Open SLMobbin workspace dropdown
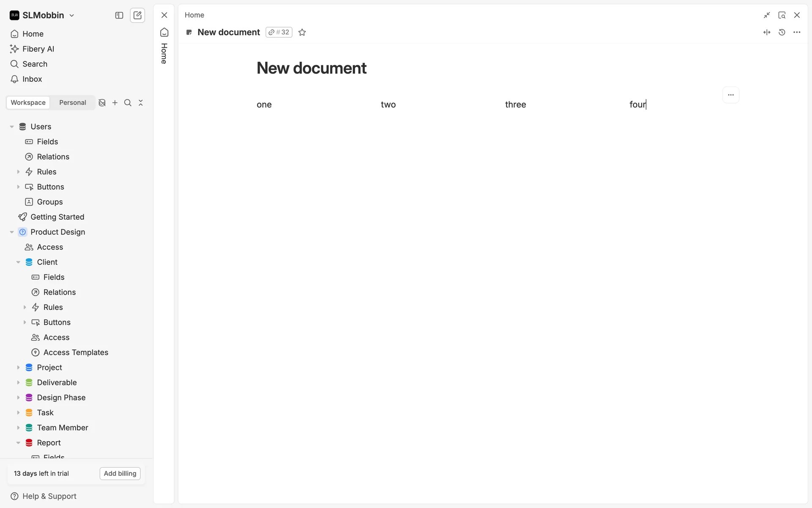 (42, 15)
